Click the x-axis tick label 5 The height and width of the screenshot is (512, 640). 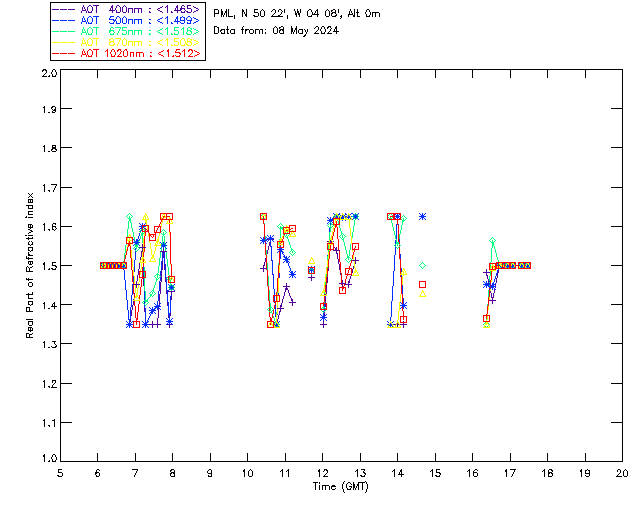point(60,473)
